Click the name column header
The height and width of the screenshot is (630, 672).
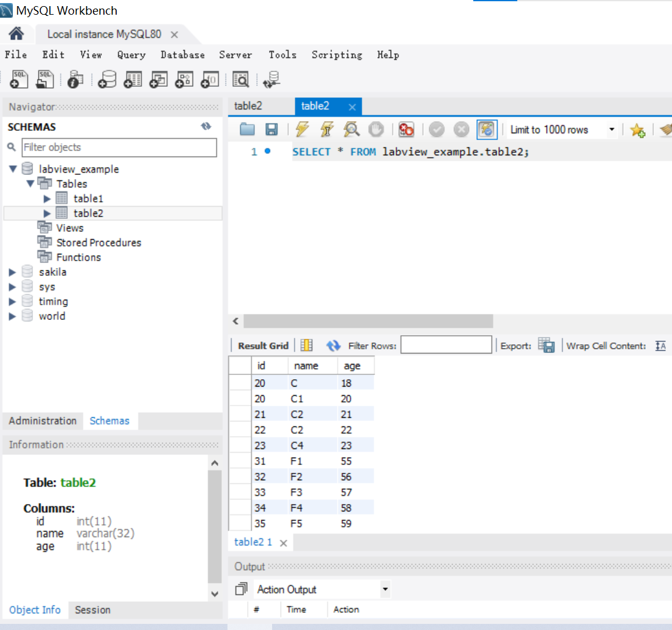312,366
